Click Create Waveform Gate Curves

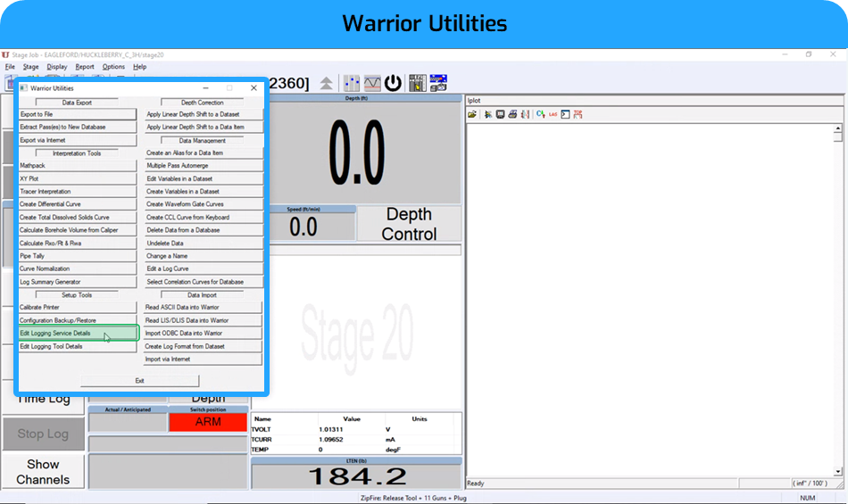coord(204,204)
